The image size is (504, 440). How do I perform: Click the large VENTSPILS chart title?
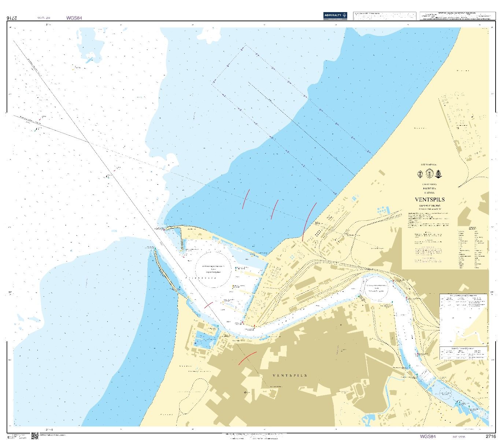pyautogui.click(x=430, y=199)
